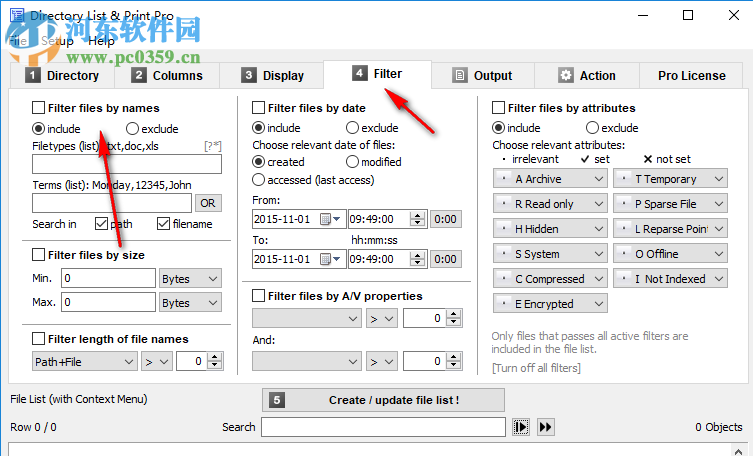Open the O Offline attribute dropdown
The width and height of the screenshot is (753, 456).
coord(670,253)
